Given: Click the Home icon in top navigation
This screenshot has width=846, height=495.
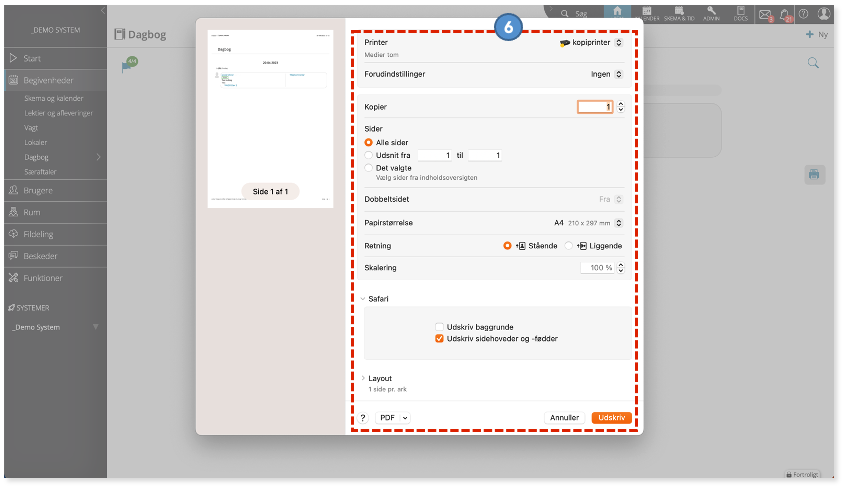Looking at the screenshot, I should click(x=617, y=12).
